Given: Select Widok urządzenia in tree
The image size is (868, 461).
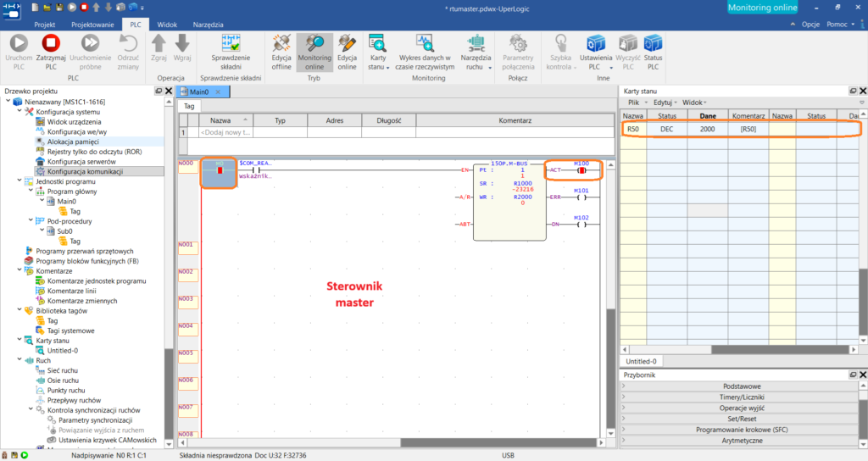Looking at the screenshot, I should pyautogui.click(x=75, y=122).
